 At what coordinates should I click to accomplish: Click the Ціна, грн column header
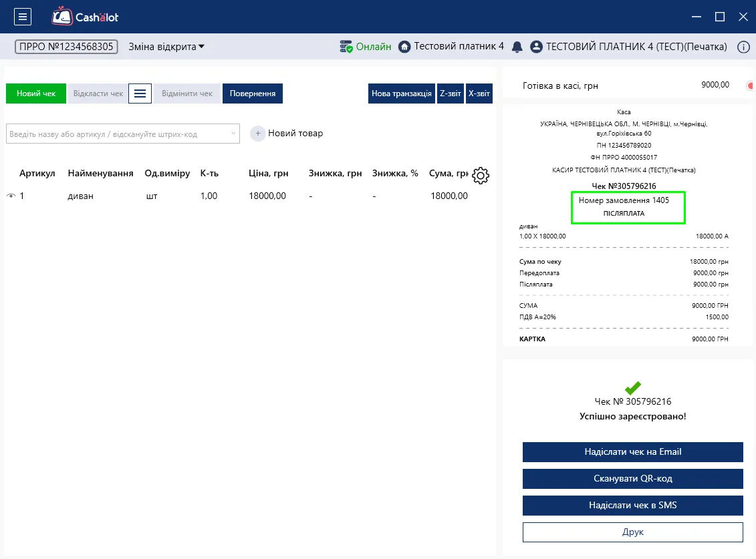tap(269, 174)
